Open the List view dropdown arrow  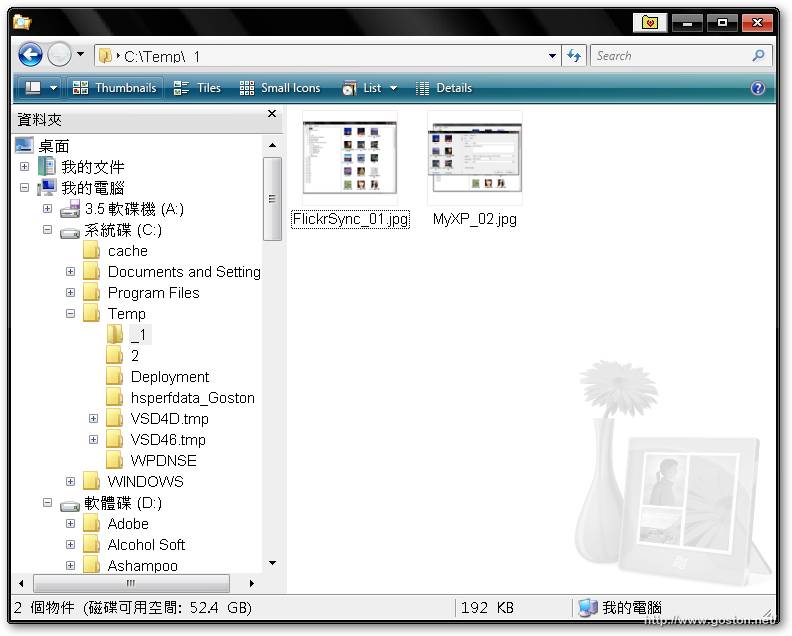393,88
